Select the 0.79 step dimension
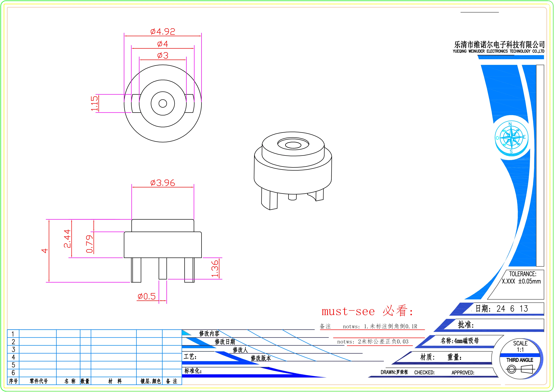The image size is (554, 392). (90, 244)
